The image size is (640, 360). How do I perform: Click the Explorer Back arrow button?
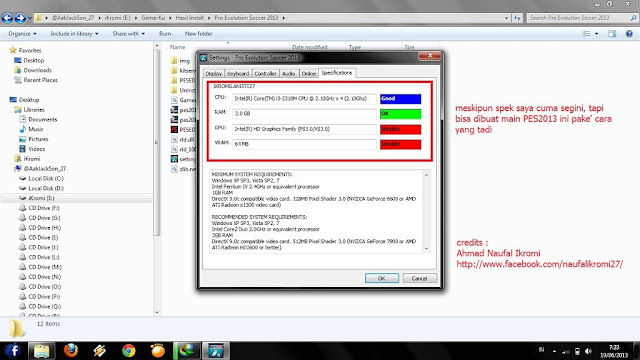7,18
